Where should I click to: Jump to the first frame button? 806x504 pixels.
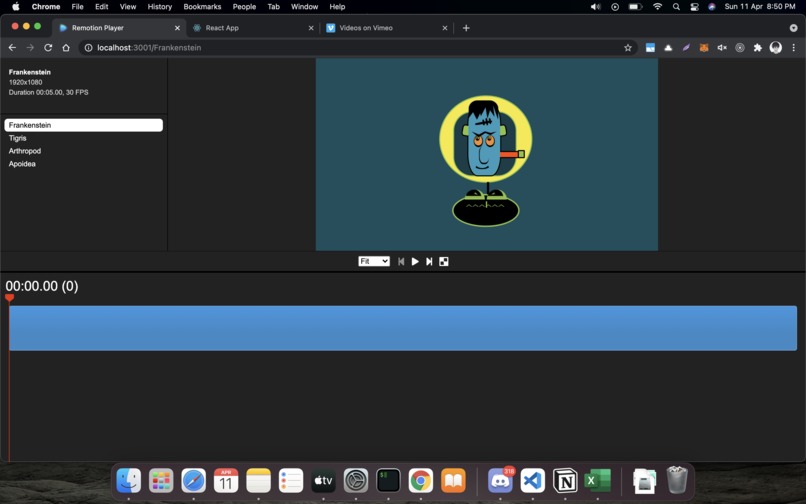tap(401, 261)
